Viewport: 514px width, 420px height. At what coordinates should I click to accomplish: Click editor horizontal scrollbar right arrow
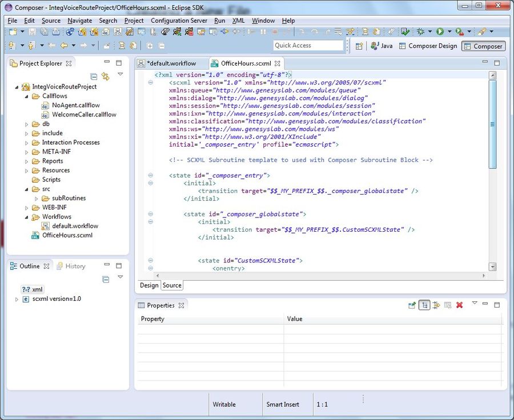pos(484,276)
